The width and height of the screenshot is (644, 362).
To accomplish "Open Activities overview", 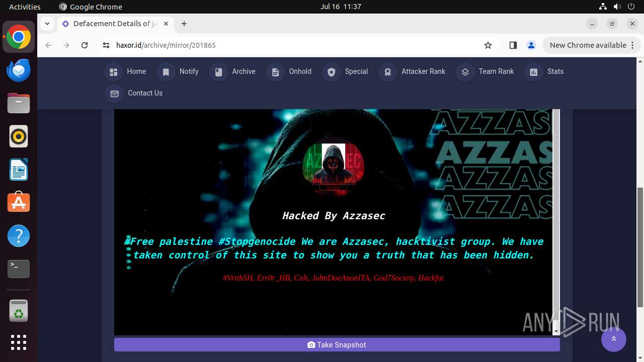I will click(x=25, y=7).
